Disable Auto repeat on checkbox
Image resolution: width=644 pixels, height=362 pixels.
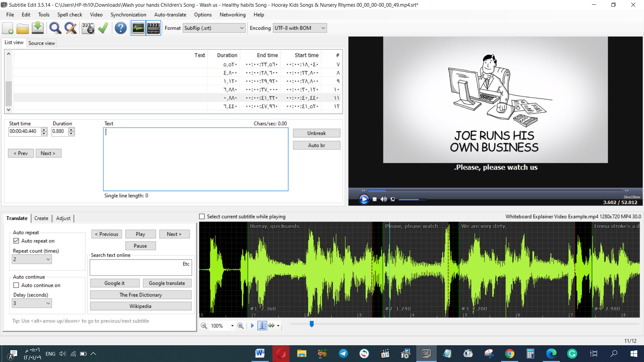pos(16,241)
